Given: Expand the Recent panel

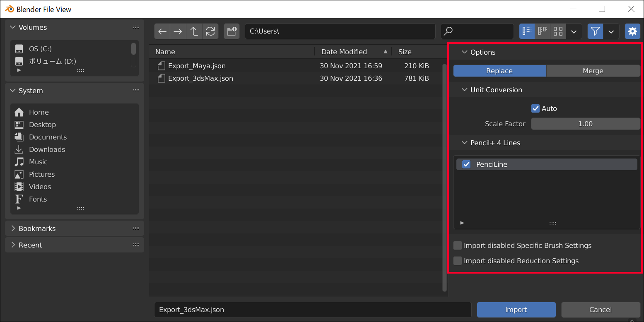Looking at the screenshot, I should tap(13, 245).
